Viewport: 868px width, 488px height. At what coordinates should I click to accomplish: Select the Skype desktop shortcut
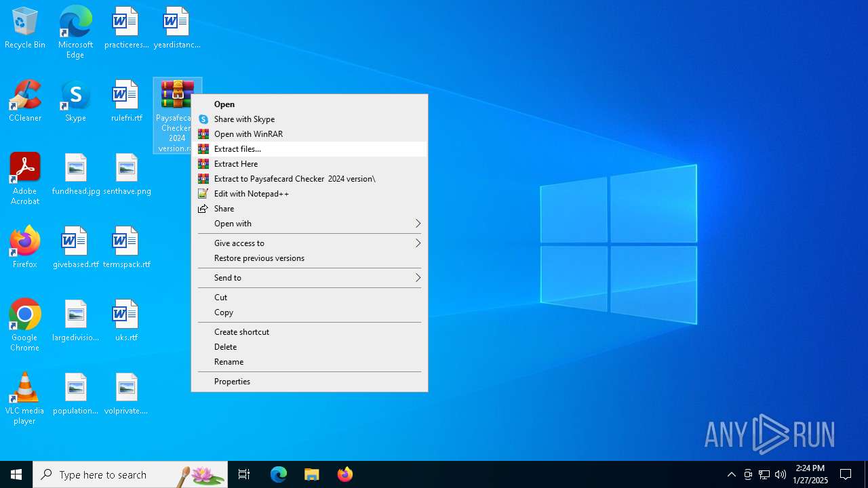75,102
